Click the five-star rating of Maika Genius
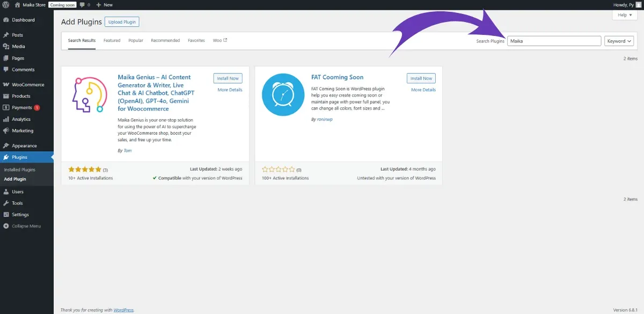This screenshot has height=314, width=644. pos(85,169)
